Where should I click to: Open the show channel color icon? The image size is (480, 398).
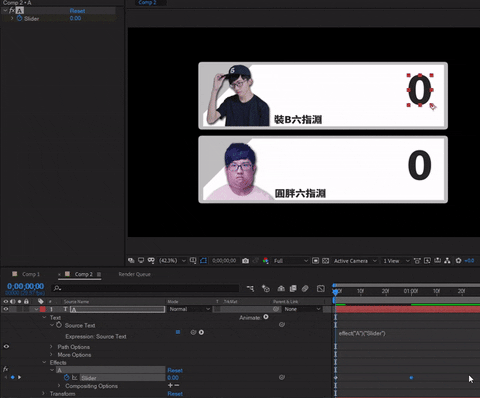click(x=265, y=261)
